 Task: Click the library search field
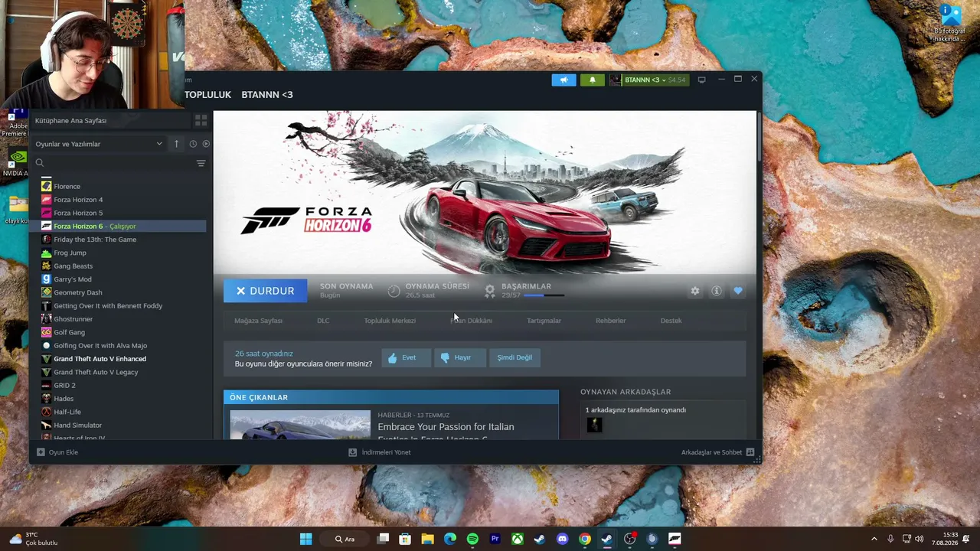115,163
